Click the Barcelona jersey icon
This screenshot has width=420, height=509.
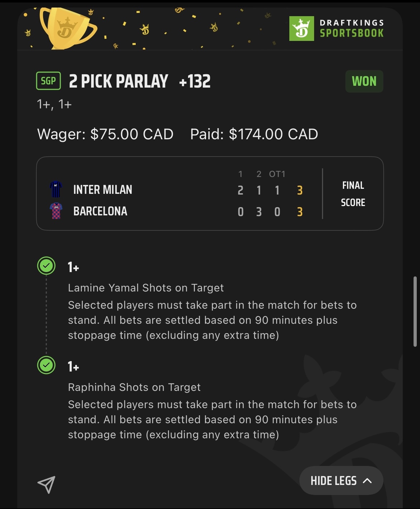(56, 211)
